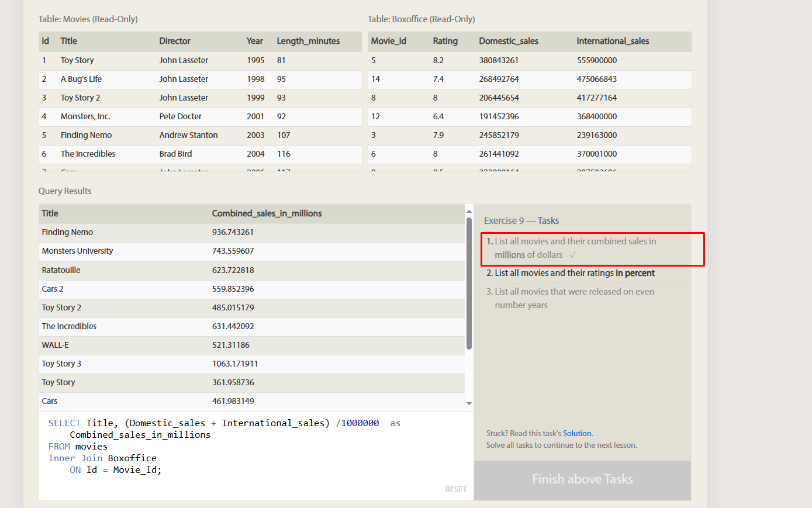The height and width of the screenshot is (508, 812).
Task: Click the Toy Story 3 result row
Action: [x=252, y=364]
